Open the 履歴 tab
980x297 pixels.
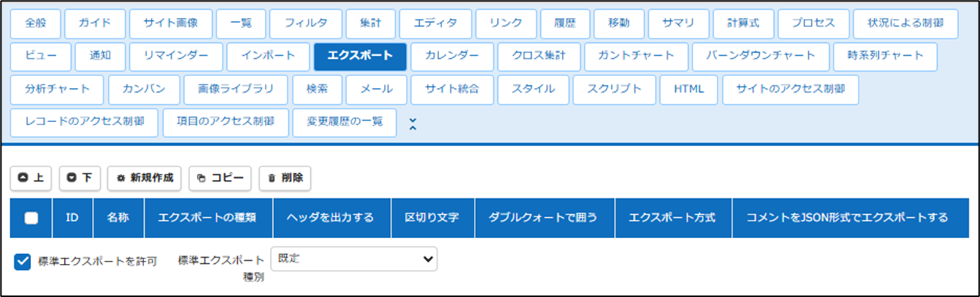pos(564,23)
